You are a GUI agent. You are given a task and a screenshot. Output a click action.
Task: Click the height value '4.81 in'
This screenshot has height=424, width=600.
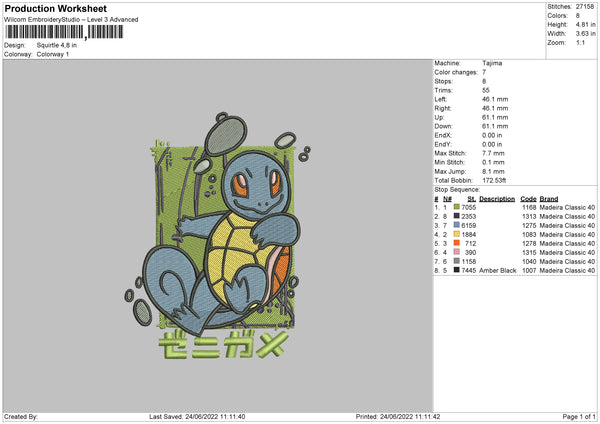coord(585,24)
